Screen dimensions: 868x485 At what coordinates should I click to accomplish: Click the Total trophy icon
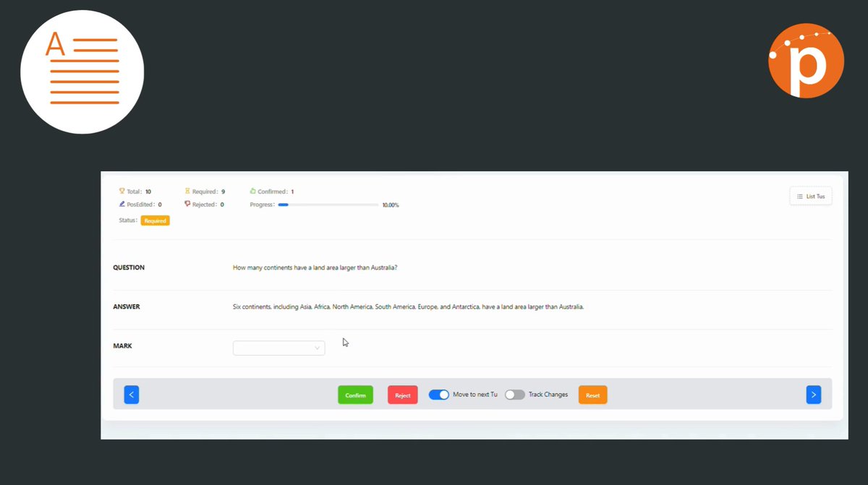coord(122,192)
